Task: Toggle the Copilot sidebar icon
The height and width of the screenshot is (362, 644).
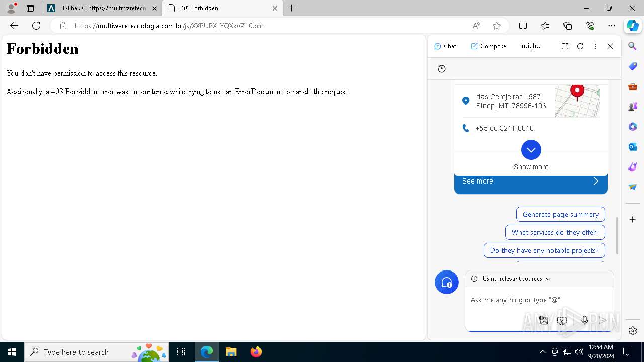Action: click(x=633, y=26)
